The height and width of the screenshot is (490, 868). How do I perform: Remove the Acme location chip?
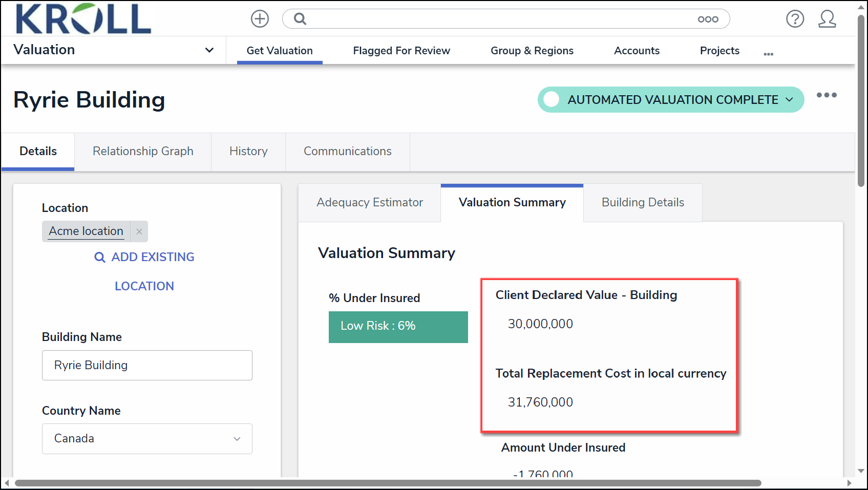139,231
